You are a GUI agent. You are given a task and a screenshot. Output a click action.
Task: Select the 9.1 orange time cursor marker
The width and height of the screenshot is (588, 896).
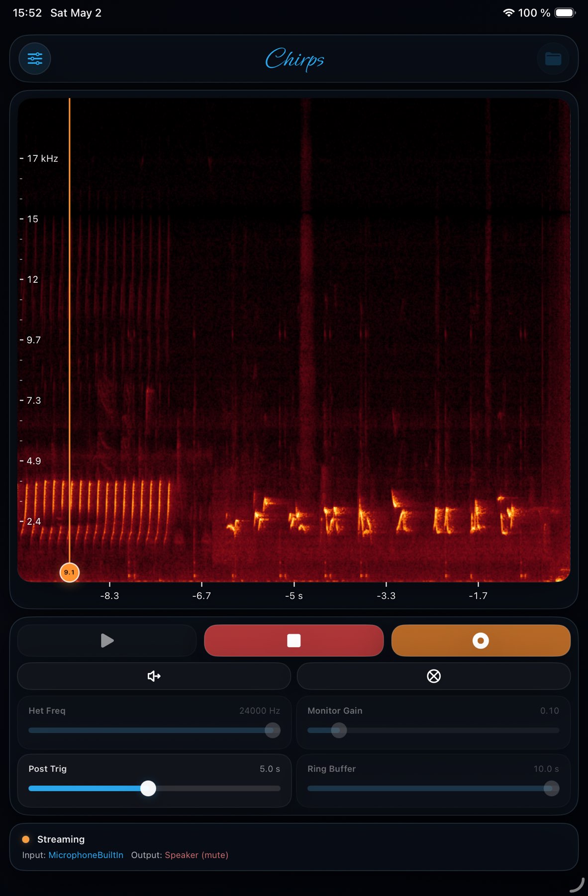(69, 572)
